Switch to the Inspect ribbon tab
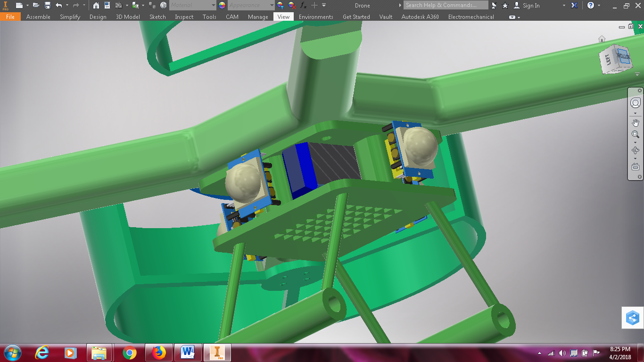 [184, 16]
